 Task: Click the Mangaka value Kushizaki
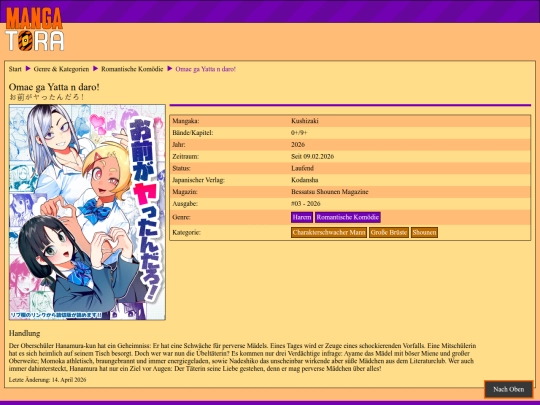pyautogui.click(x=305, y=121)
